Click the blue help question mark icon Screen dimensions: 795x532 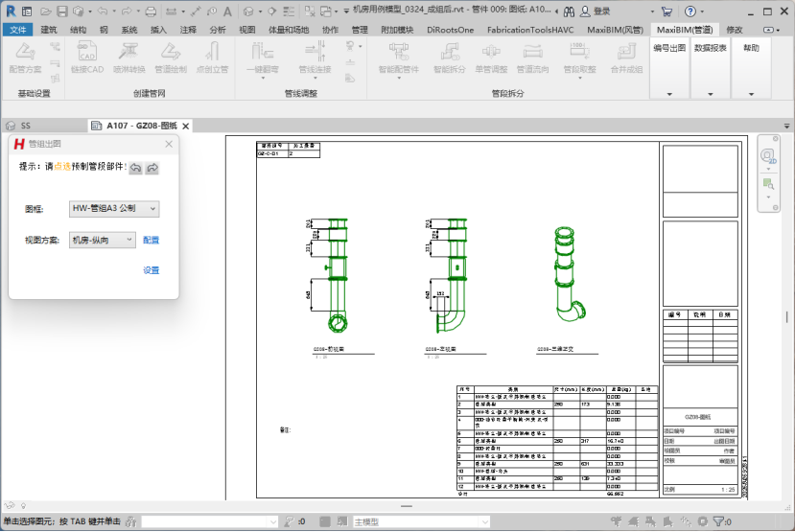pyautogui.click(x=690, y=12)
